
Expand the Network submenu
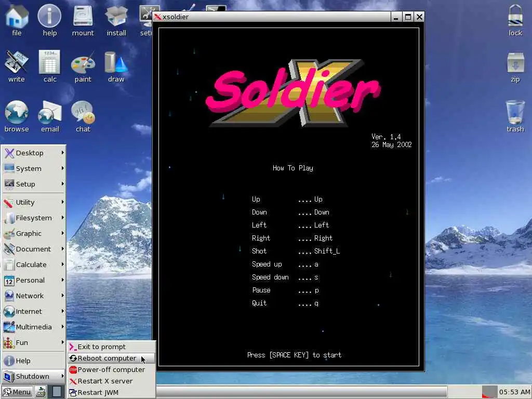coord(33,296)
